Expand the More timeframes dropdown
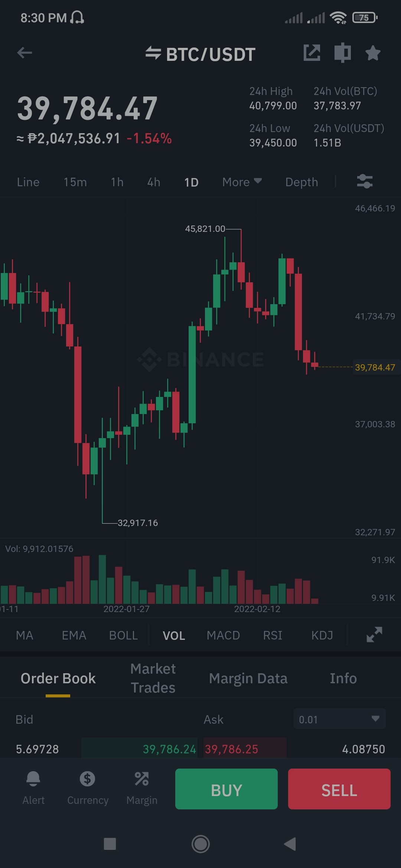This screenshot has height=868, width=401. (x=242, y=182)
